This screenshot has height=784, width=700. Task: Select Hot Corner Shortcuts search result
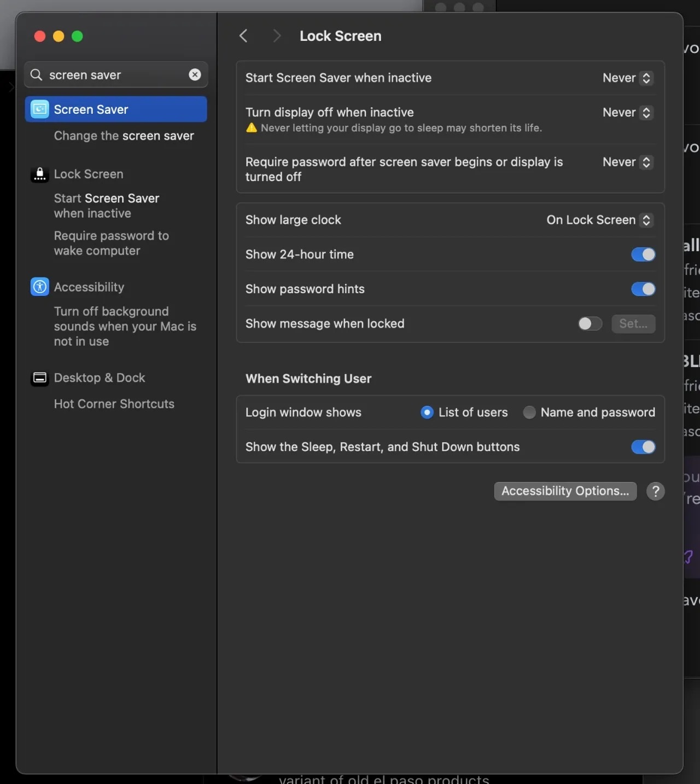pyautogui.click(x=114, y=404)
